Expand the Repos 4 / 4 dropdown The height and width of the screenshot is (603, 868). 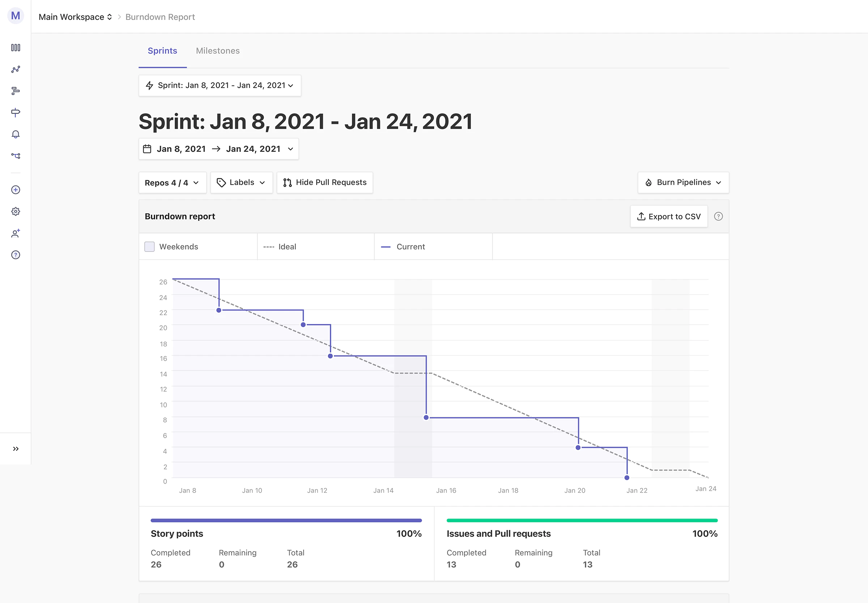[x=172, y=183]
